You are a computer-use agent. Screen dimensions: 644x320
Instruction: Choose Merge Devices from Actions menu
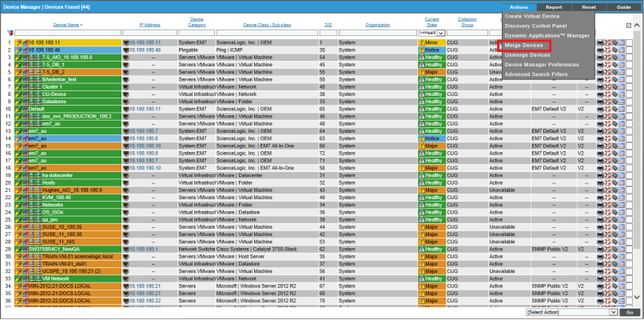coord(523,46)
